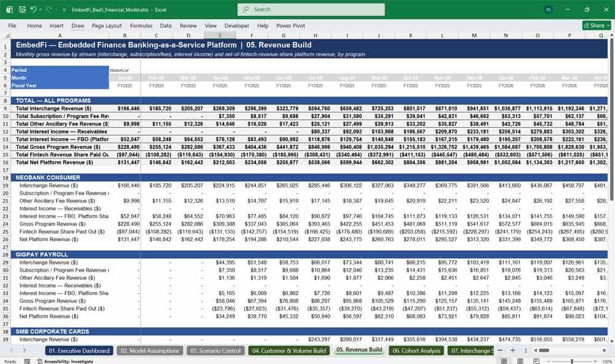Click horizontal scrollbar left arrow

pos(536,350)
